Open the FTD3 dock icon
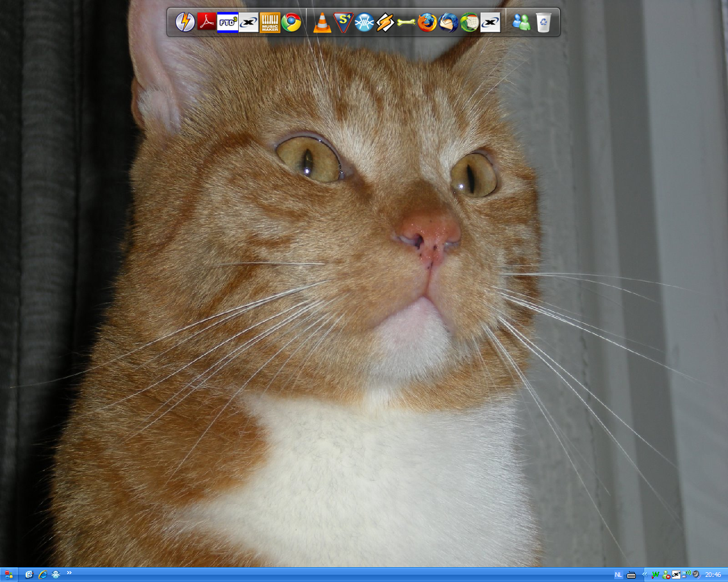The image size is (728, 582). [x=227, y=22]
